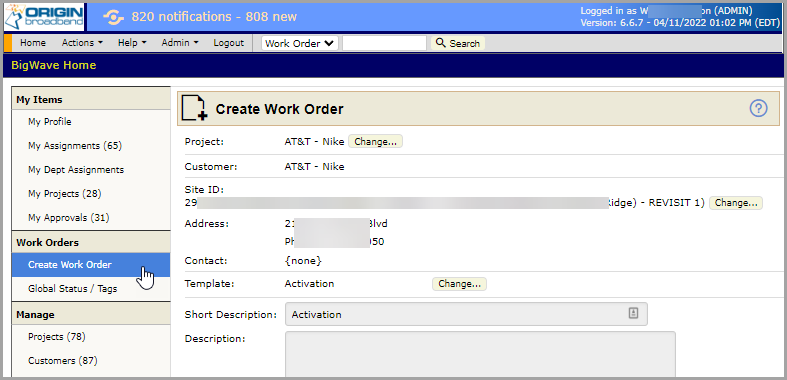The height and width of the screenshot is (380, 787).
Task: Expand the Actions menu
Action: (x=82, y=43)
